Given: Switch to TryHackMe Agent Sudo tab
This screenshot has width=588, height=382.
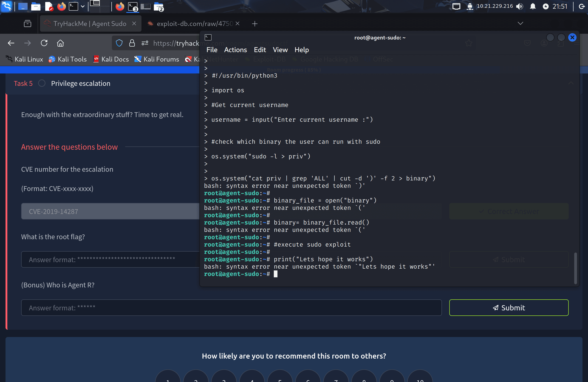Looking at the screenshot, I should (x=90, y=23).
